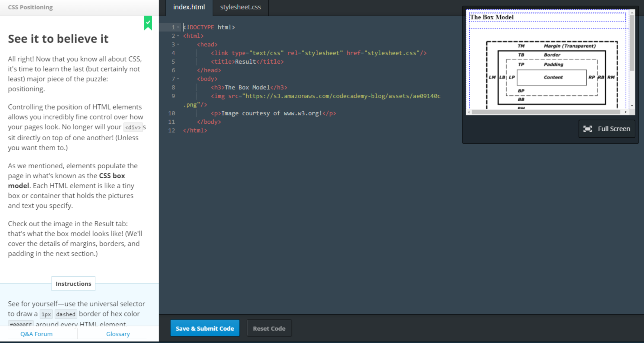Click the Reset Code button

269,328
